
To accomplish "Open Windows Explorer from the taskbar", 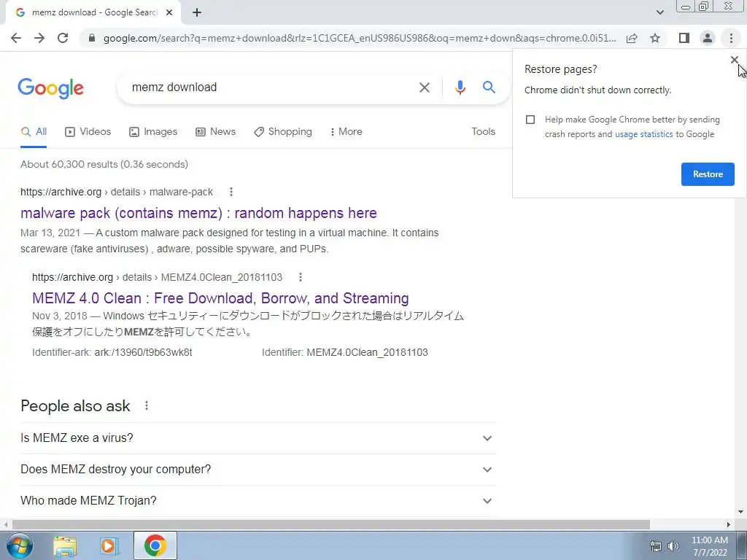I will [x=65, y=546].
